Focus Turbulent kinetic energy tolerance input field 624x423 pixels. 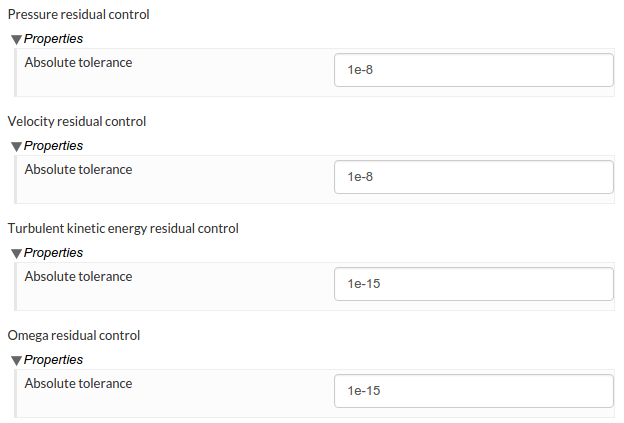tap(473, 284)
